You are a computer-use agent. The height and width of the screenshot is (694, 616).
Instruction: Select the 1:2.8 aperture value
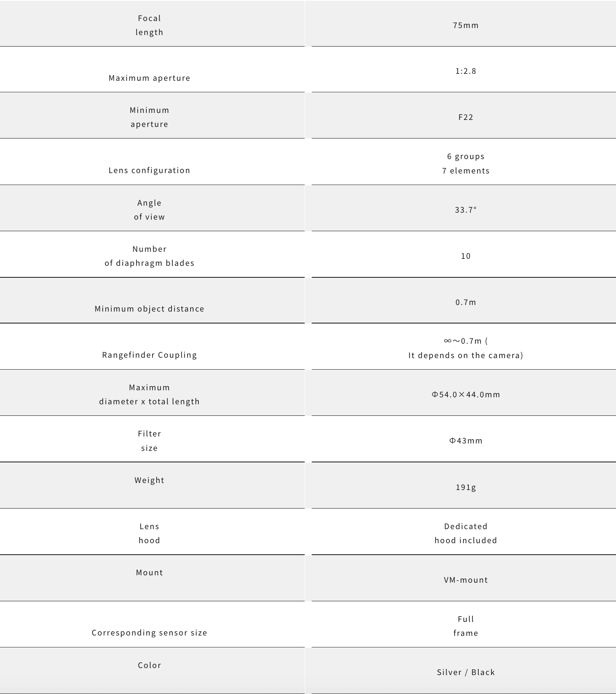(x=466, y=71)
